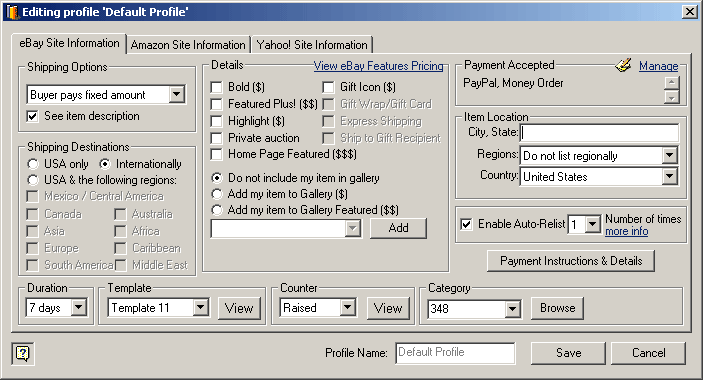Click the PayPal, Money Order text
This screenshot has height=380, width=703.
[x=513, y=83]
